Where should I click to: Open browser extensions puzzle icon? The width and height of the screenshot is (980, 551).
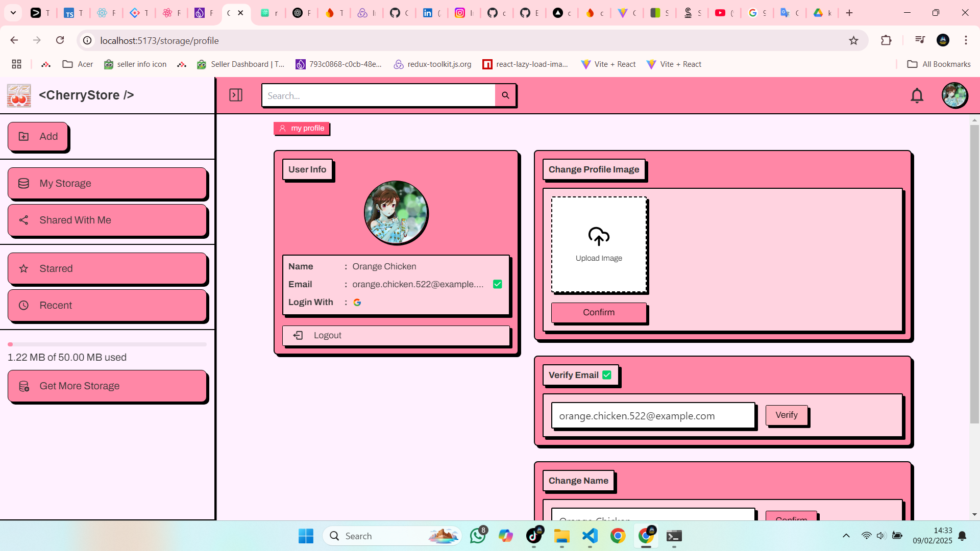(x=886, y=40)
